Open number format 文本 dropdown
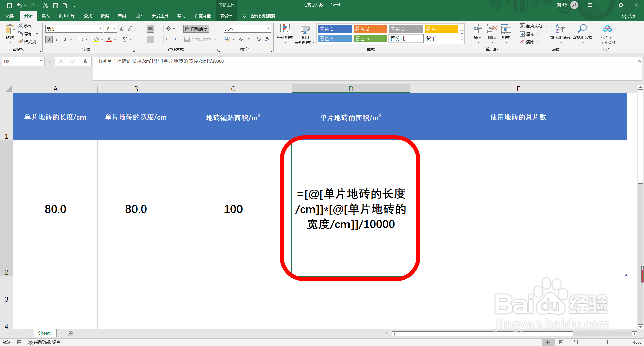This screenshot has width=644, height=346. pos(268,29)
